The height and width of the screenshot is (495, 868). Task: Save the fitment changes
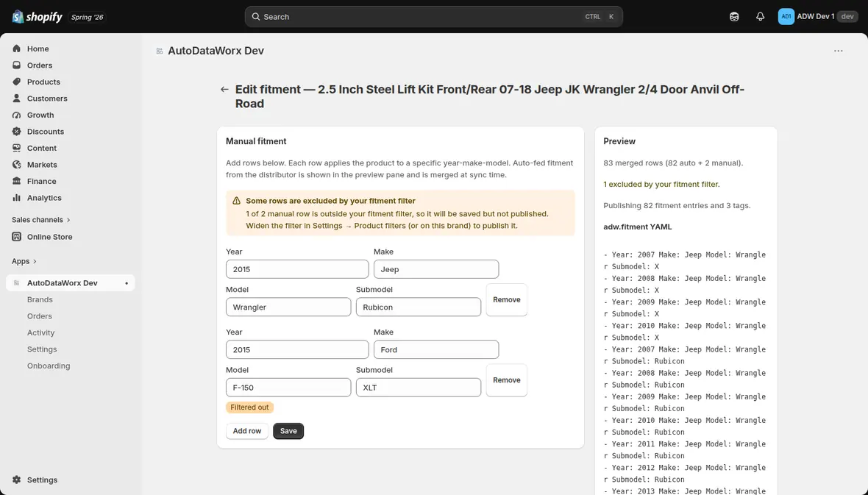288,431
